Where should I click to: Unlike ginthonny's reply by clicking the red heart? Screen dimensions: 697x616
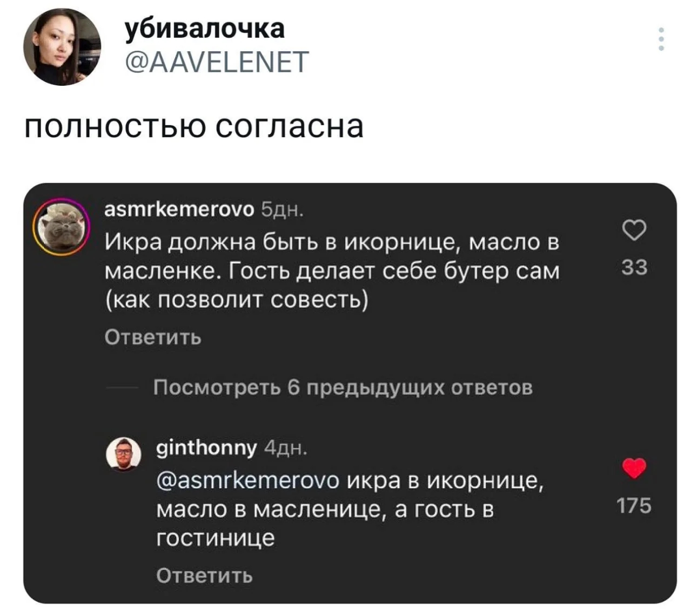click(x=634, y=468)
